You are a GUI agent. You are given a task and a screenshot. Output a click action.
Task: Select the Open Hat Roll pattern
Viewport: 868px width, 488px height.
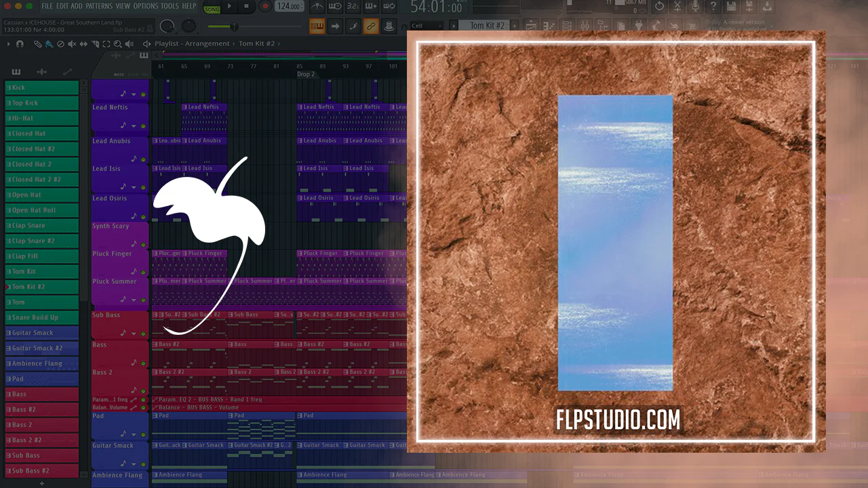pyautogui.click(x=41, y=210)
